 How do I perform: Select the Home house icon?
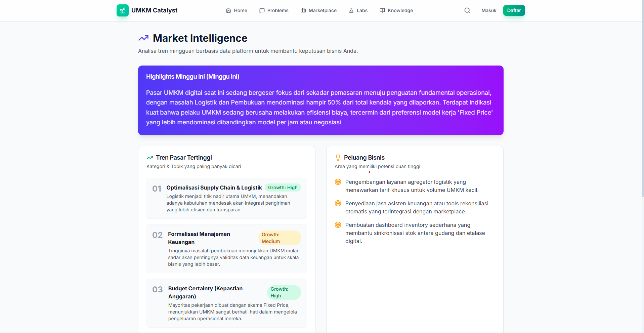228,10
